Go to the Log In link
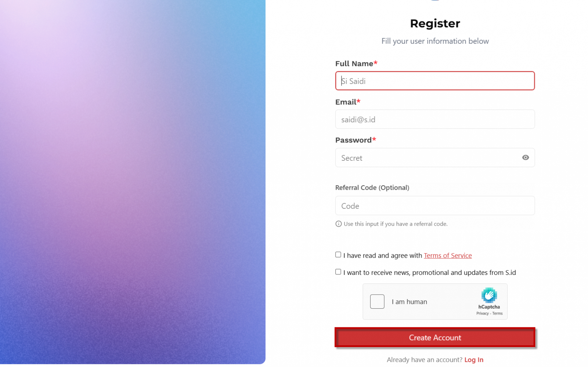588x367 pixels. (473, 360)
